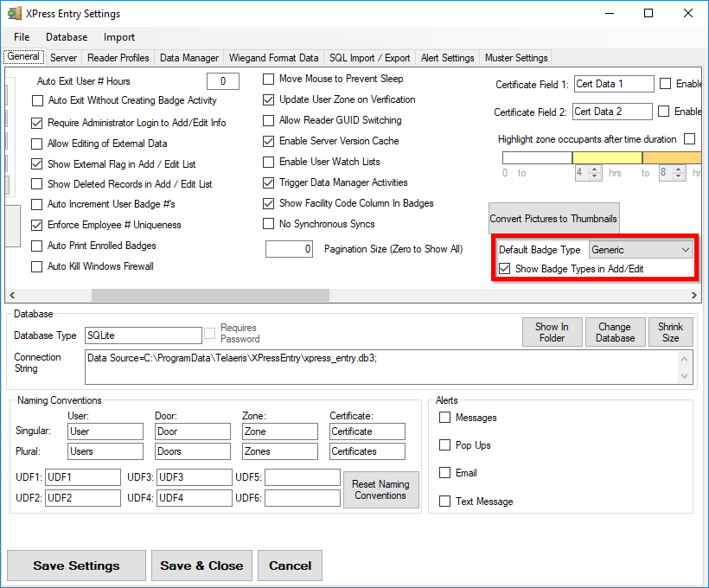Check Highlight zone occupants after time duration

689,139
